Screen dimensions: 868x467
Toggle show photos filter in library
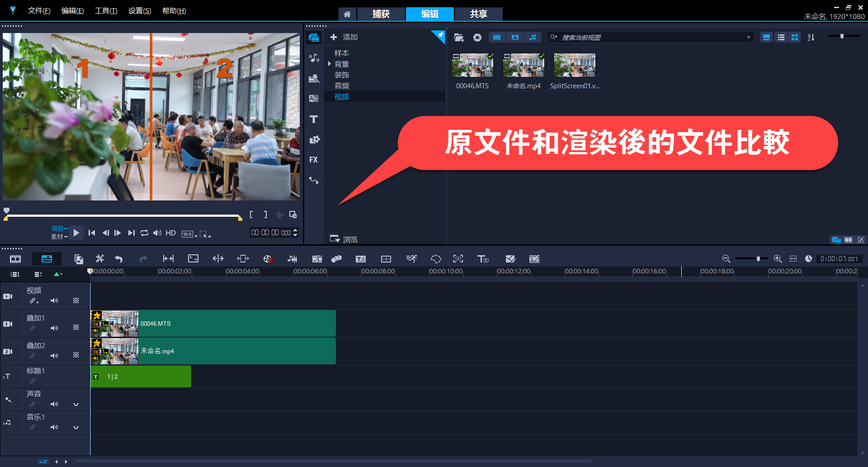tap(515, 38)
